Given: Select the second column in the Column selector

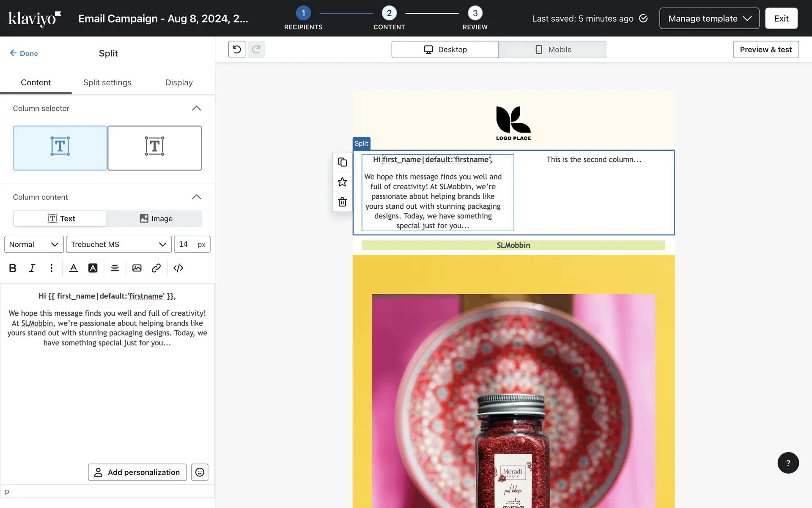Looking at the screenshot, I should coord(154,148).
